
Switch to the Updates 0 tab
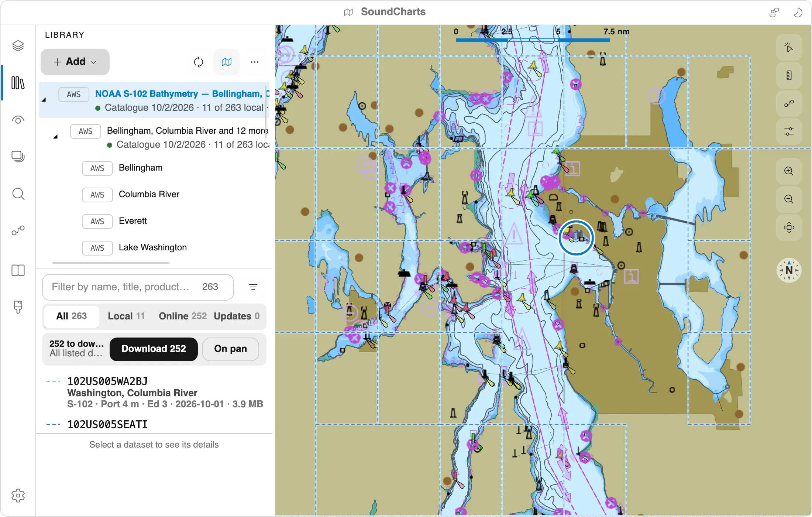click(237, 316)
